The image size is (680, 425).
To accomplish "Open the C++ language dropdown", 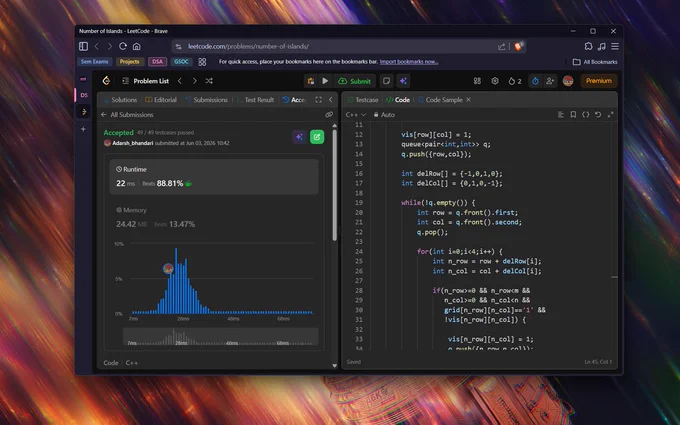I will pos(356,114).
